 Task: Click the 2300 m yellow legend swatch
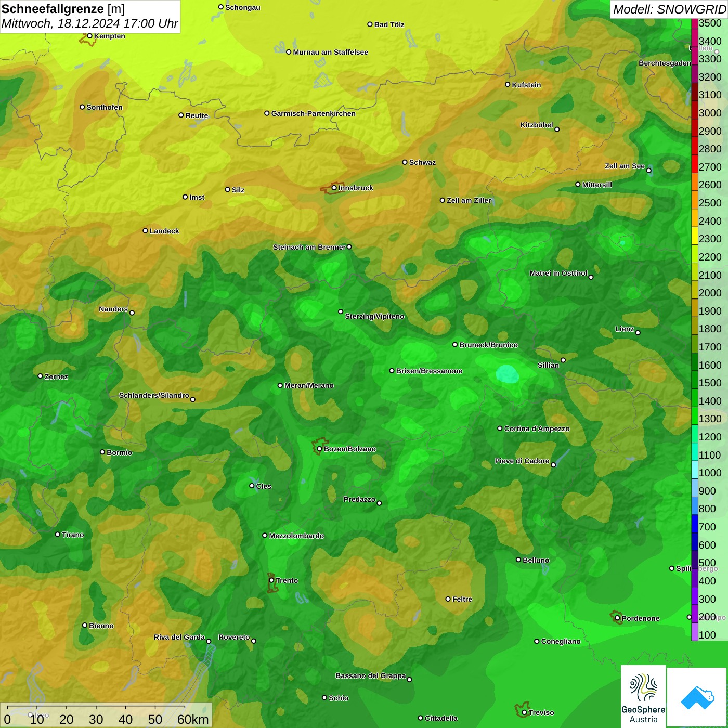pyautogui.click(x=695, y=236)
